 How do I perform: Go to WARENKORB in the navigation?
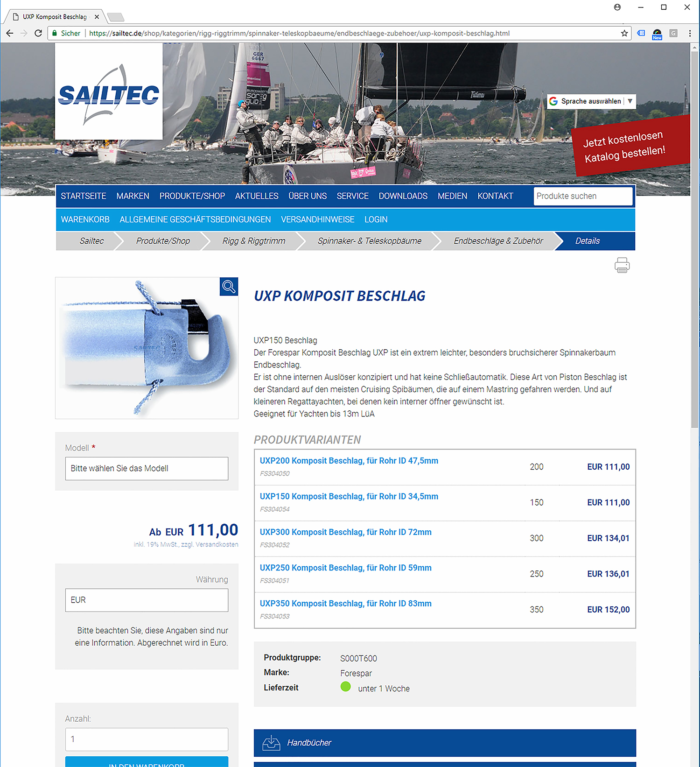(85, 219)
